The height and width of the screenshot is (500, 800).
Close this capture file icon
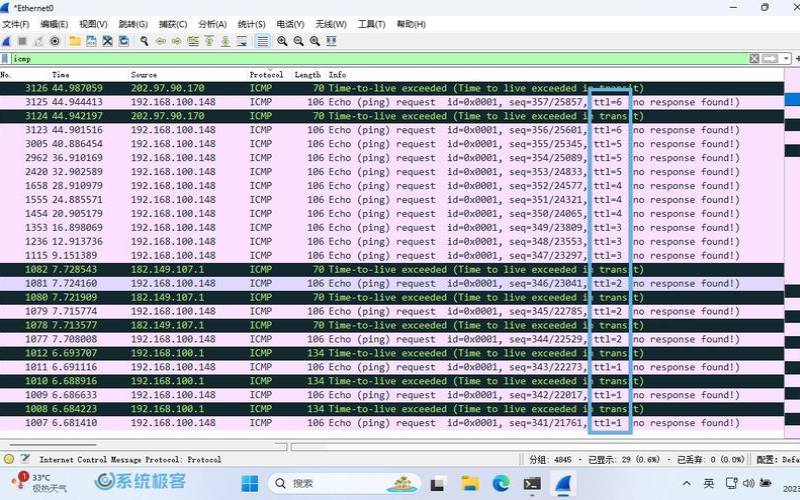[x=107, y=41]
